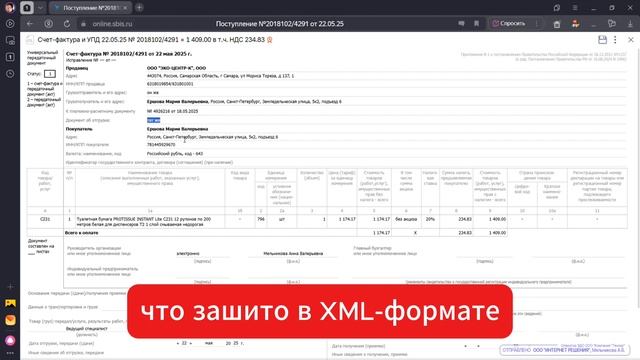This screenshot has height=360, width=640.
Task: Click the toilet paper PROTISSUE item row
Action: tap(144, 222)
